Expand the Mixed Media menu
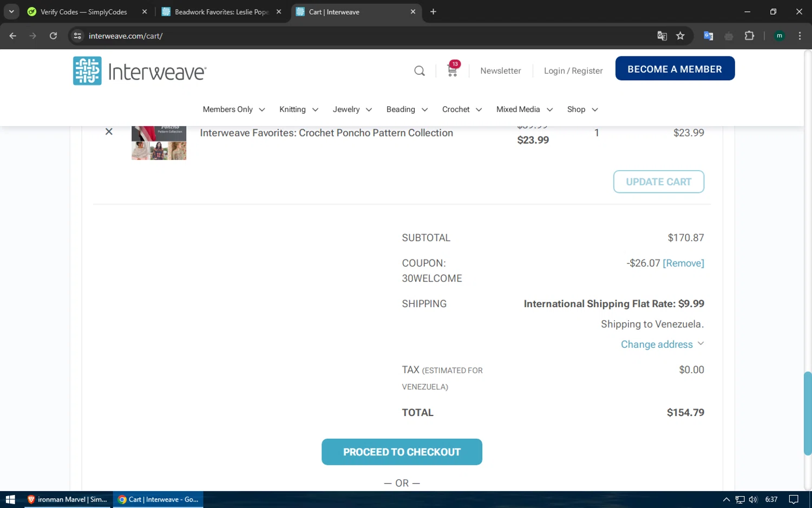This screenshot has height=508, width=812. click(x=525, y=109)
